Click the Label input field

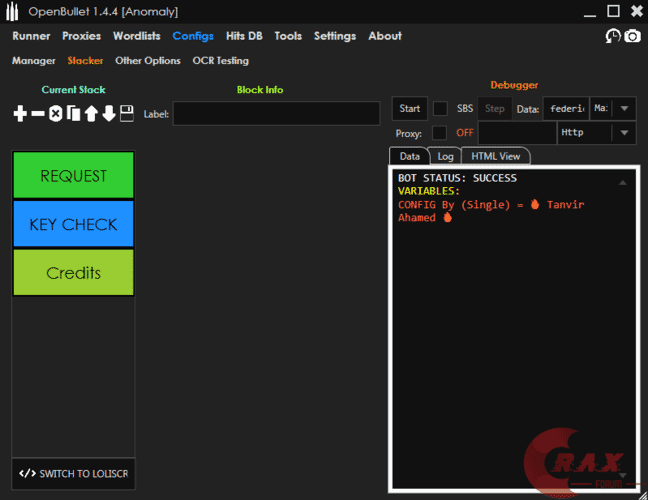tap(276, 113)
